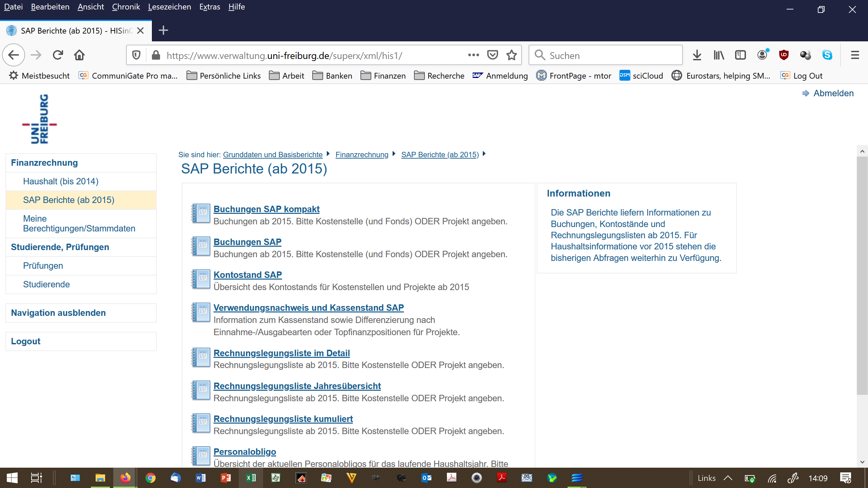
Task: Open Chrome from the taskbar
Action: [x=150, y=478]
